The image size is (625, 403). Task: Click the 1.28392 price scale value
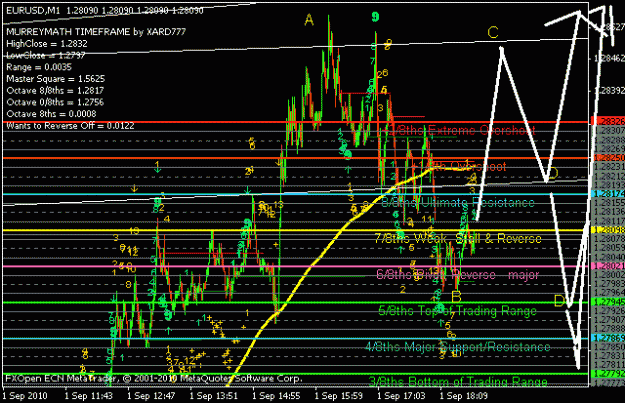click(x=609, y=91)
